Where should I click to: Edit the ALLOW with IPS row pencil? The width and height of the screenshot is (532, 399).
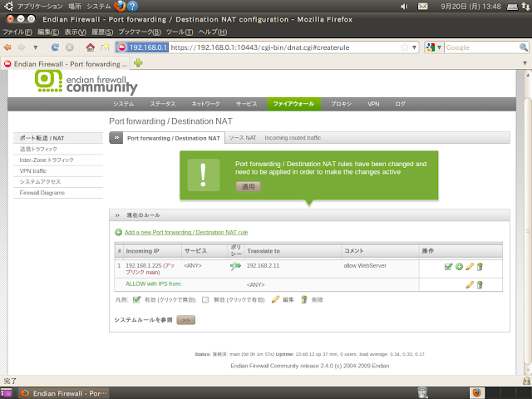coord(470,284)
